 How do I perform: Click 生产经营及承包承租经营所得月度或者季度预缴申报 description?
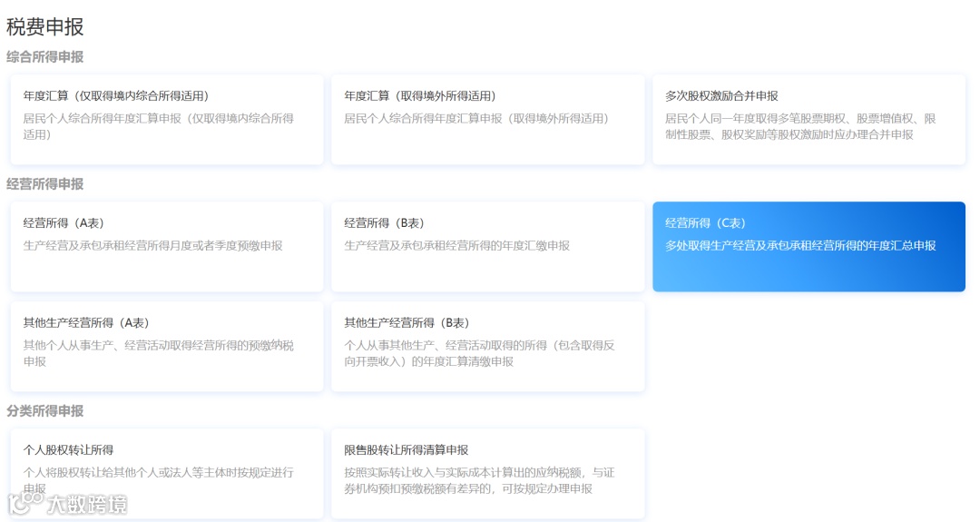(153, 246)
